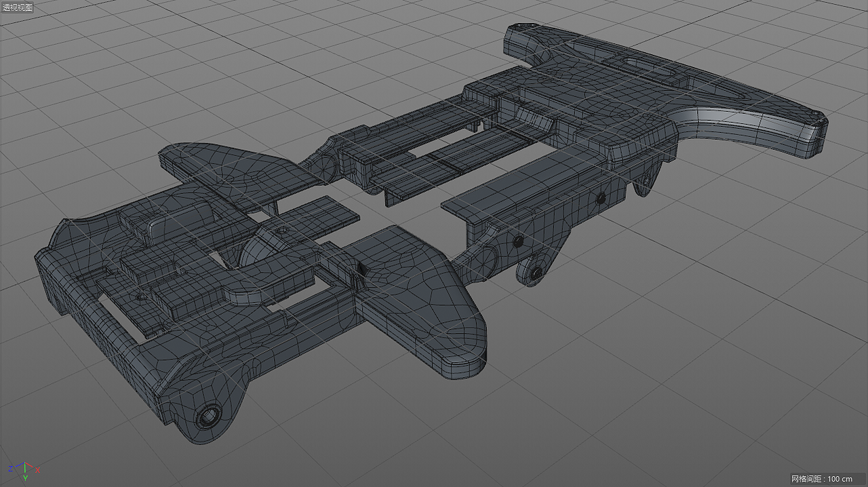Click the 网格间距 : 100 cm readout

821,479
